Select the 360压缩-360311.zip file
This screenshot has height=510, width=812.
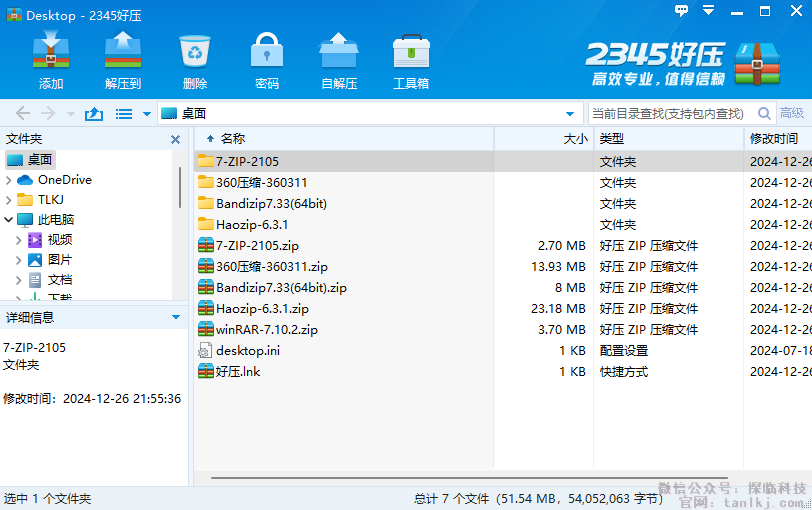click(503, 267)
